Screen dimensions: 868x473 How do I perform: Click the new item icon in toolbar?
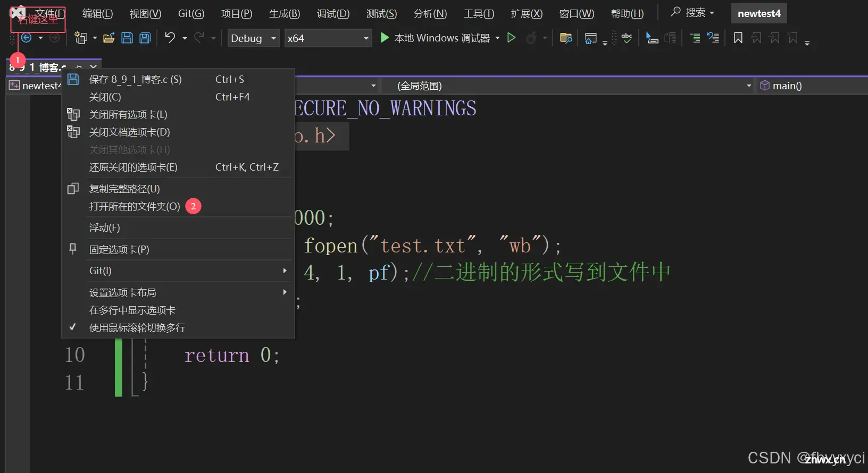pyautogui.click(x=81, y=38)
